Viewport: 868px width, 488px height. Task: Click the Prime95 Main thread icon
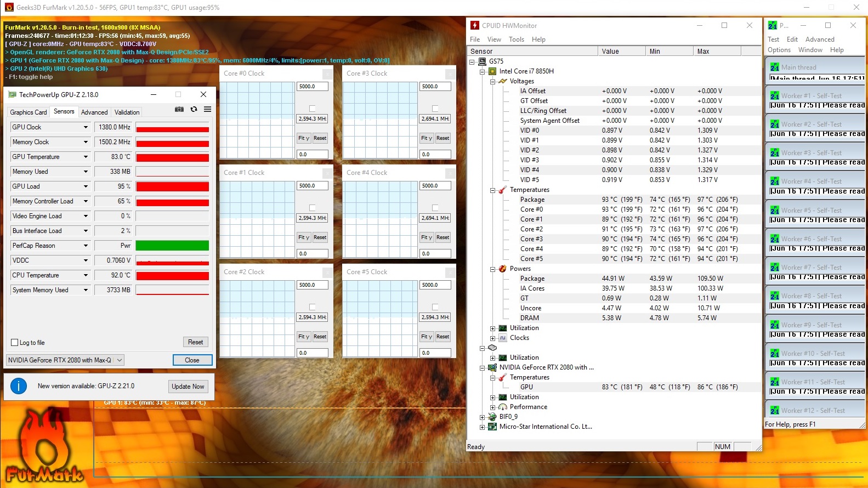[774, 67]
